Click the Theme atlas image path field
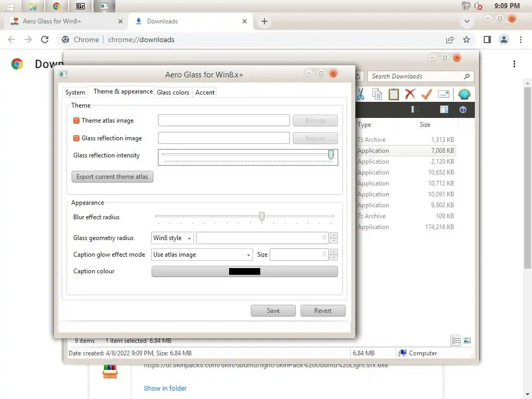The width and height of the screenshot is (532, 399). 223,121
